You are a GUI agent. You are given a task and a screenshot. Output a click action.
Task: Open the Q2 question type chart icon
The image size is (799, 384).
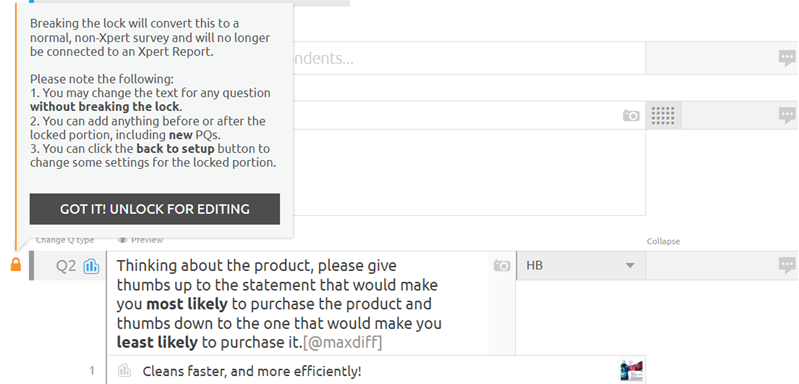(92, 266)
